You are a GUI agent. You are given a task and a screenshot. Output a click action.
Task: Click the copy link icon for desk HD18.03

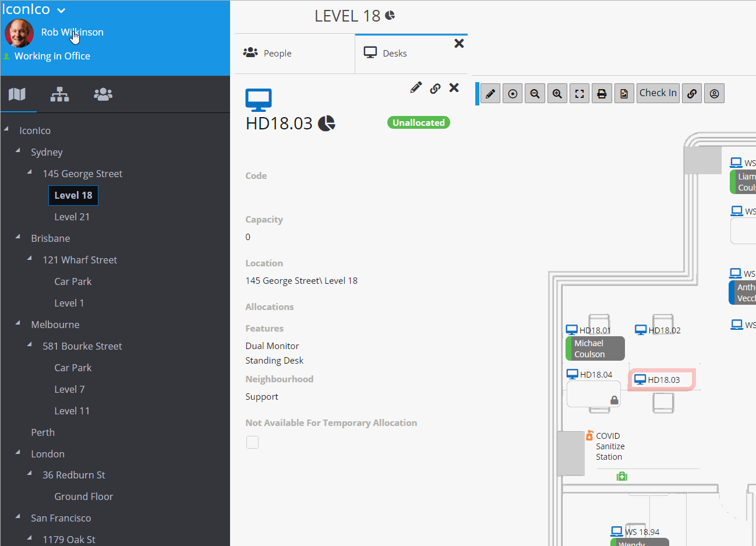coord(435,87)
